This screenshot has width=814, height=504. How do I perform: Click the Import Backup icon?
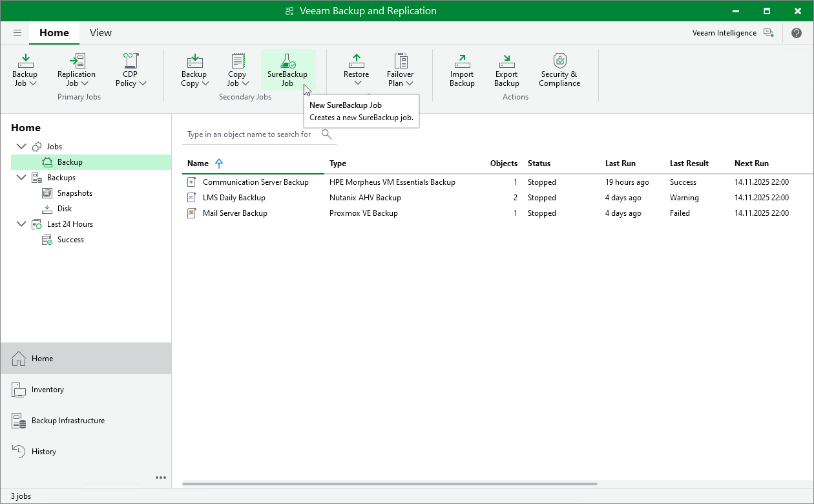tap(461, 69)
